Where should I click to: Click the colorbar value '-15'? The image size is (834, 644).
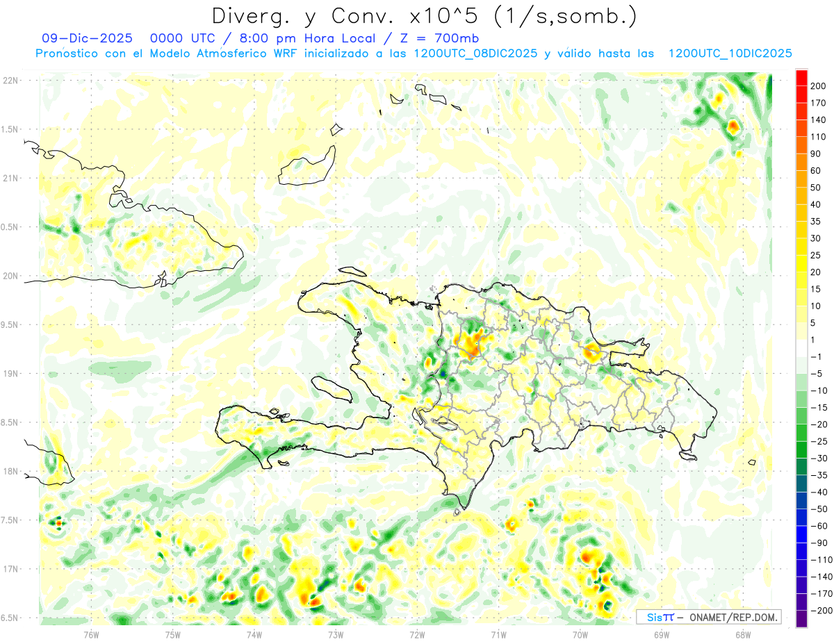819,408
